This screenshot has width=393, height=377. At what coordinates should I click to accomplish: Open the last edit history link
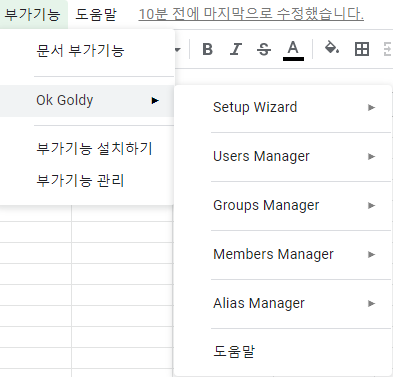pos(251,14)
